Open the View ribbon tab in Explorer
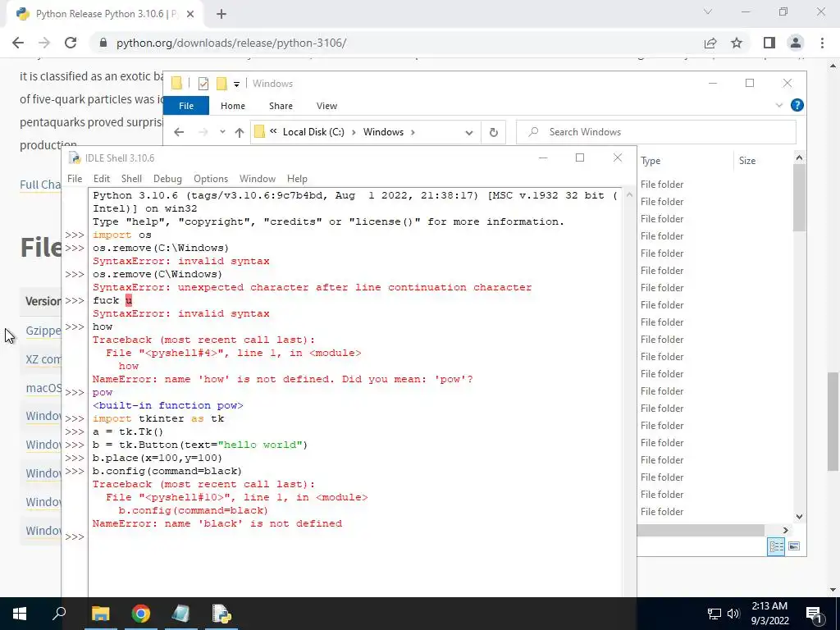The height and width of the screenshot is (630, 840). (x=326, y=106)
